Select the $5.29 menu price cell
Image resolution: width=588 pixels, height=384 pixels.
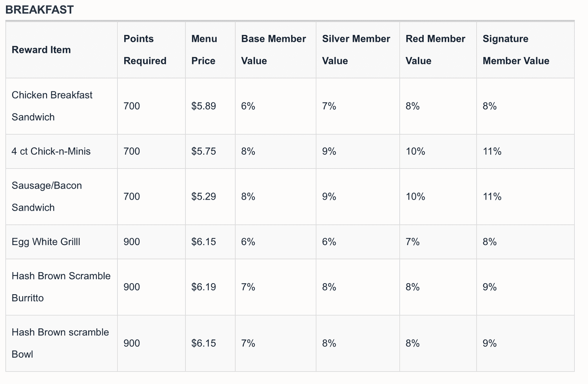[x=203, y=197]
